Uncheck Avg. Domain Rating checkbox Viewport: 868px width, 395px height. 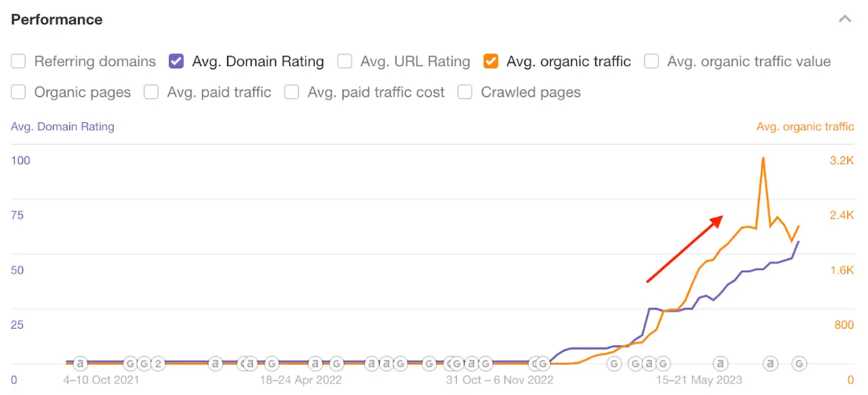tap(176, 62)
